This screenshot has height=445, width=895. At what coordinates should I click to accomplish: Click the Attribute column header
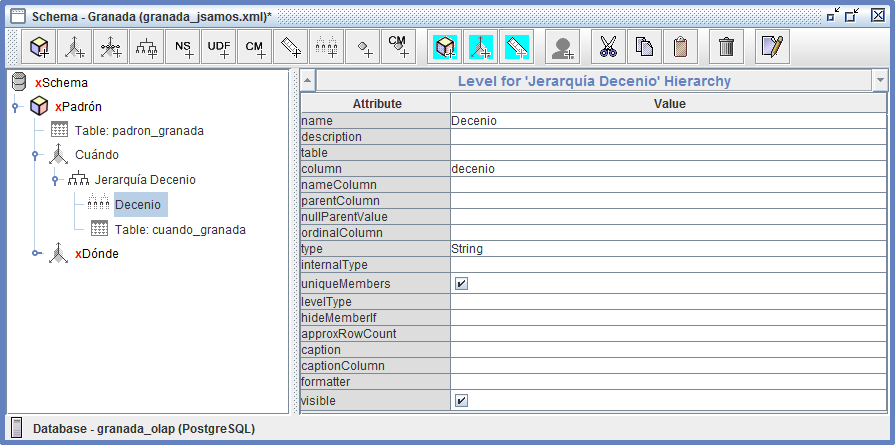click(376, 104)
